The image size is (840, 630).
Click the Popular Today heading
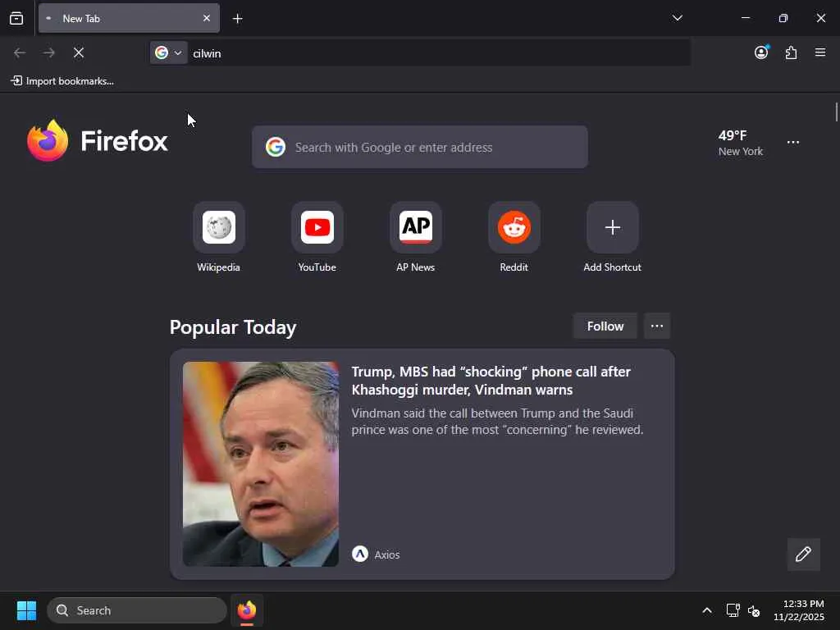(x=233, y=327)
